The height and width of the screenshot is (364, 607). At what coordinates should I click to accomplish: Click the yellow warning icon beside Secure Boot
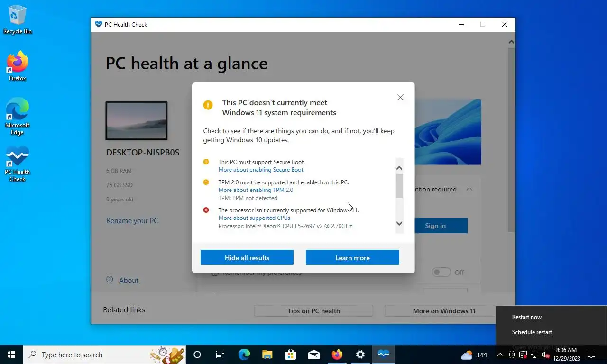click(206, 162)
